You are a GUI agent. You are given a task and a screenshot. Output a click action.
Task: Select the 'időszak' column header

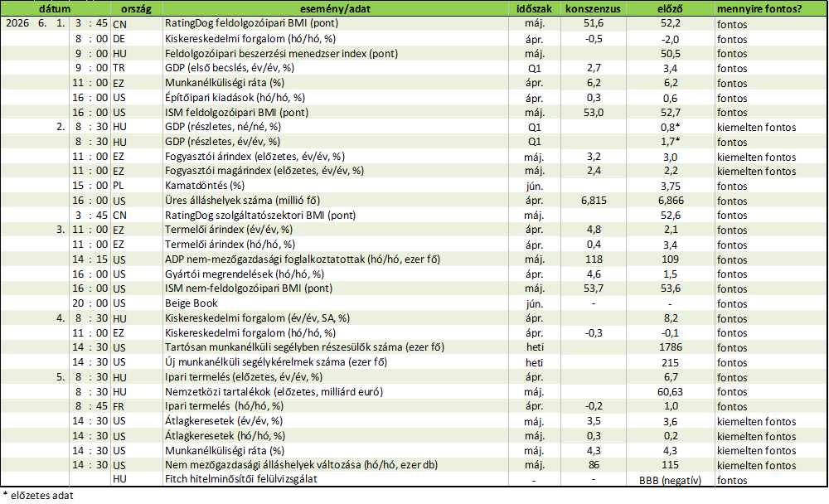pos(534,8)
